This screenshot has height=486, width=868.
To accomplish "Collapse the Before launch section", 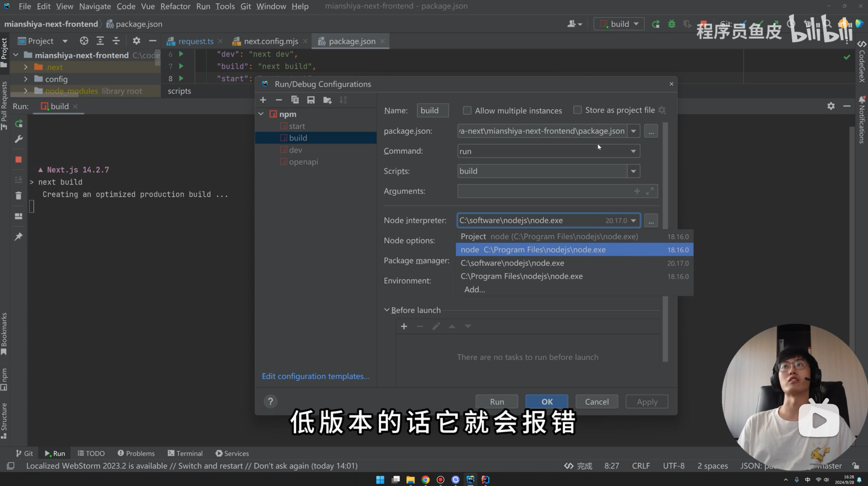I will 387,310.
